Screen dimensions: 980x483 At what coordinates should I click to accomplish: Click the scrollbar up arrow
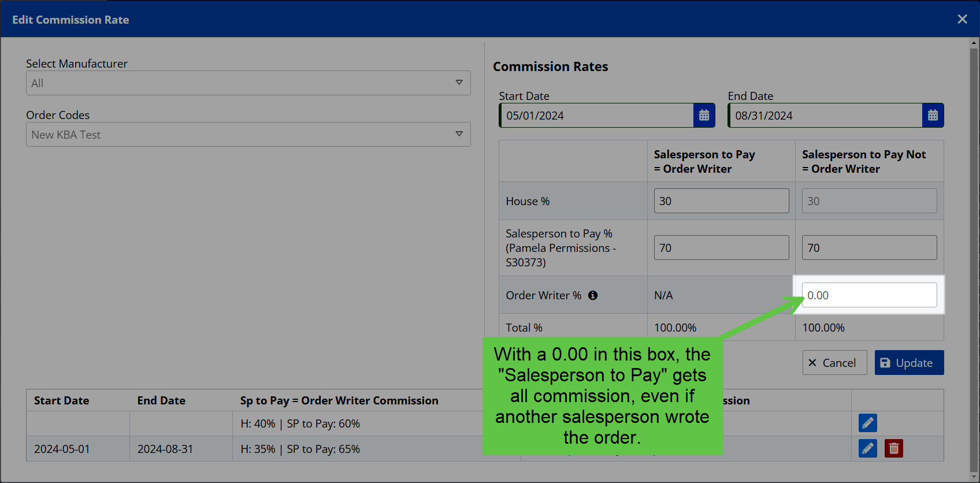coord(974,43)
